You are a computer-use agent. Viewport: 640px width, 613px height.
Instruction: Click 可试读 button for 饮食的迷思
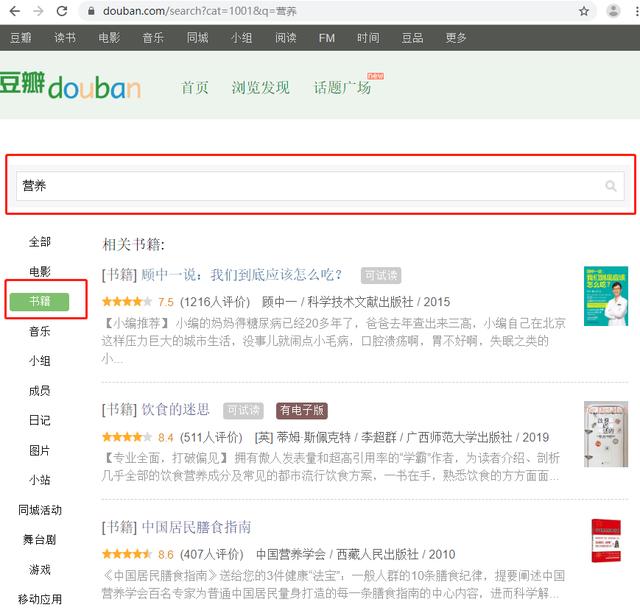(x=243, y=410)
